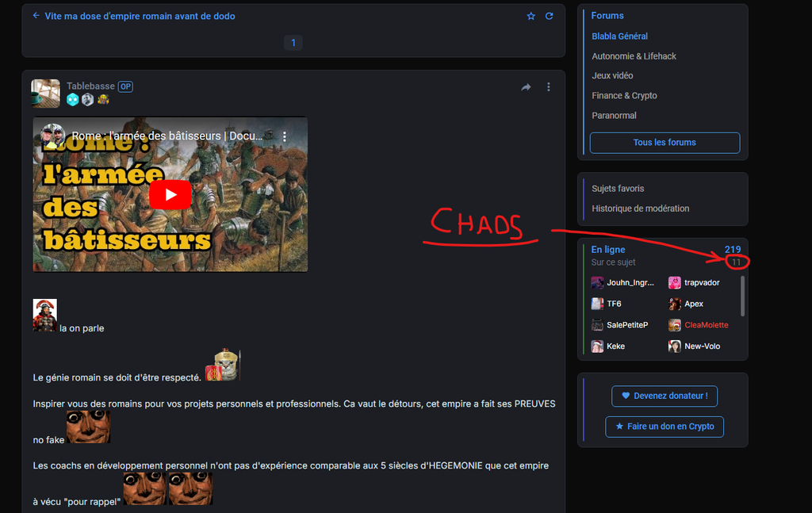Open Autonomie & Lifehack forum
The height and width of the screenshot is (513, 812).
pos(634,56)
